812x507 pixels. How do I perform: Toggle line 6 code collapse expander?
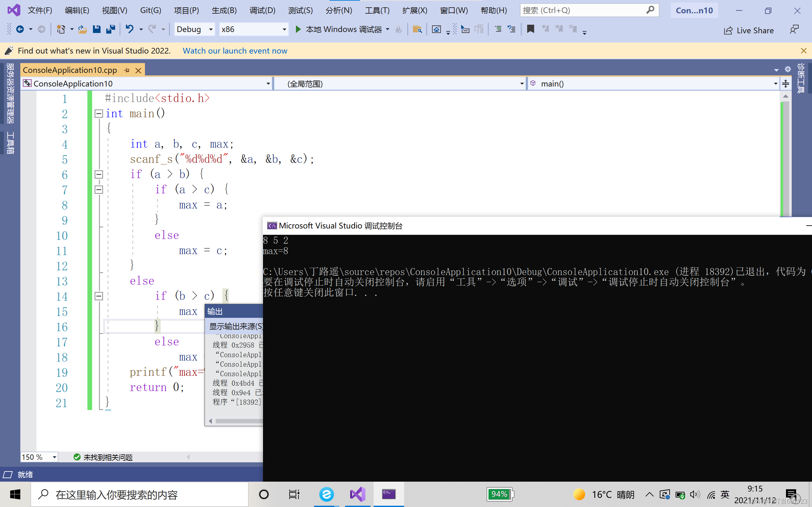[x=98, y=174]
